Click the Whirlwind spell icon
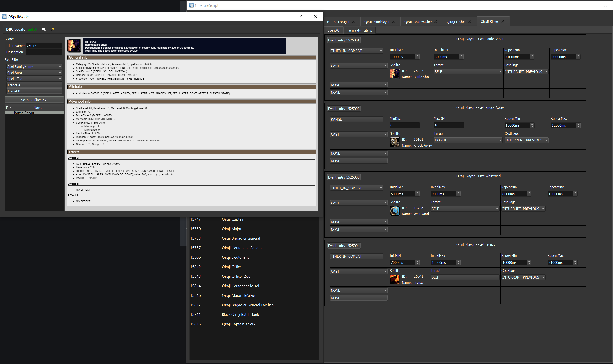This screenshot has width=613, height=364. pyautogui.click(x=395, y=211)
